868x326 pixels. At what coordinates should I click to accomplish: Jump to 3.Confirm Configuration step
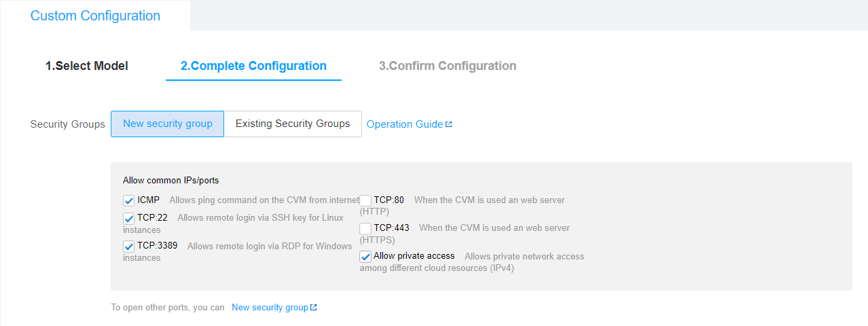(x=448, y=66)
